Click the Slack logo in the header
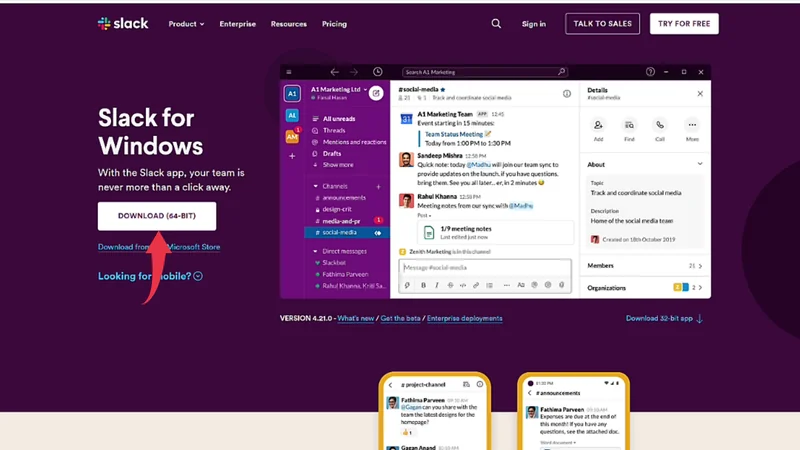 tap(123, 23)
